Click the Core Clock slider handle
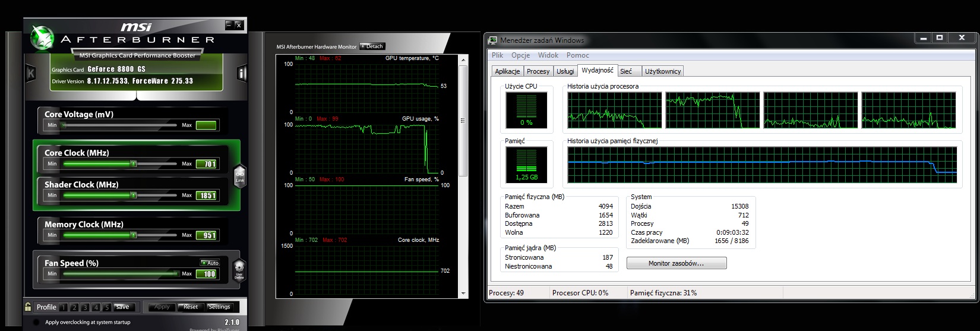Viewport: 980px width, 331px height. [x=134, y=163]
